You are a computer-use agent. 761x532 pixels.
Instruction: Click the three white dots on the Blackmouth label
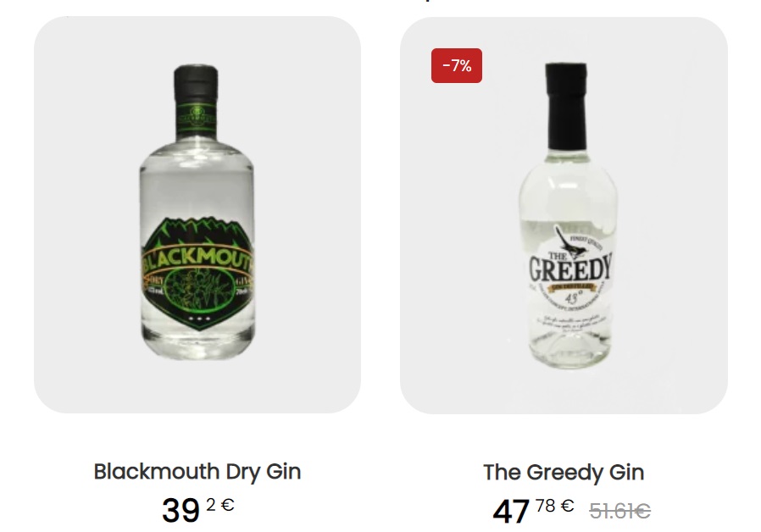pos(199,319)
